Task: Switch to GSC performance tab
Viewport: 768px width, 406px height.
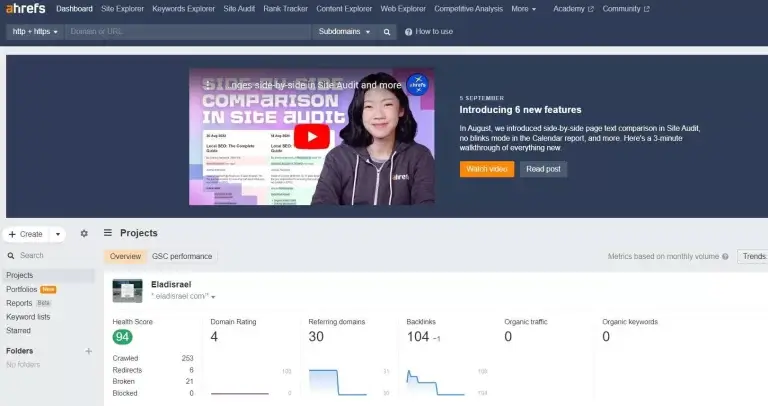Action: pos(182,256)
